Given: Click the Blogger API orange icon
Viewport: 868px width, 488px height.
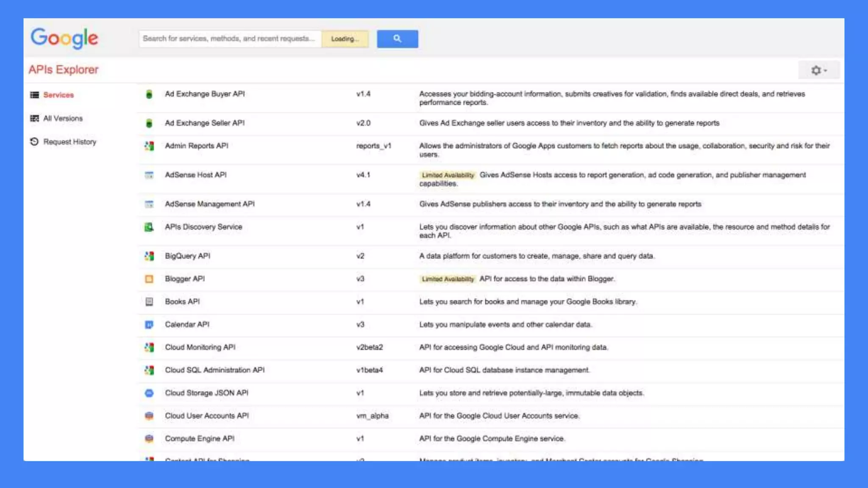Looking at the screenshot, I should [149, 279].
